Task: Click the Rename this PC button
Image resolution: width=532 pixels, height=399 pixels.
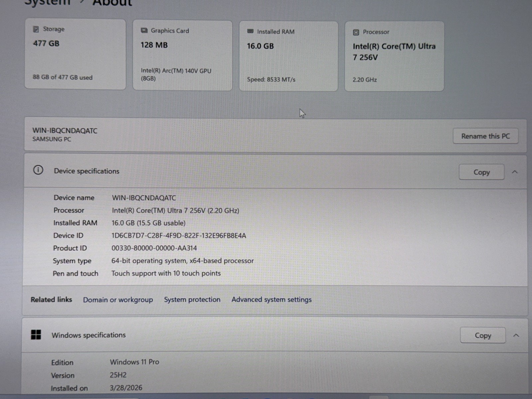Action: point(485,136)
